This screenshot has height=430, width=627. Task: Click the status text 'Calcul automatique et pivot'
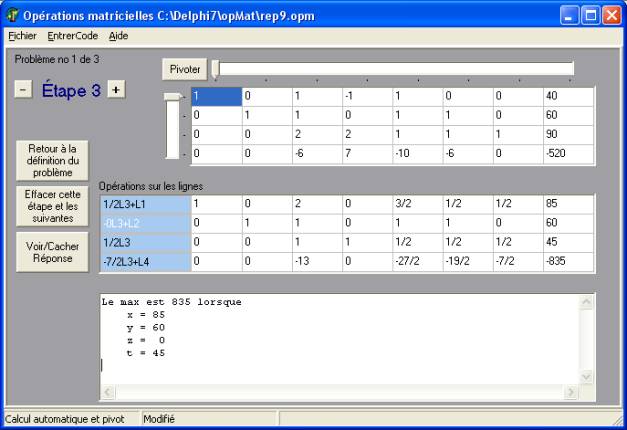(65, 419)
